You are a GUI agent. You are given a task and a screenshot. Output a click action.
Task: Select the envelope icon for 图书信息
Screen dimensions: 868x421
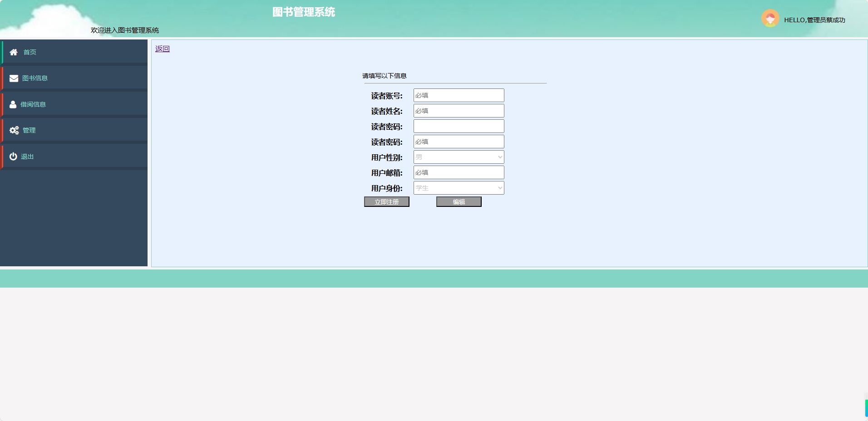click(13, 78)
